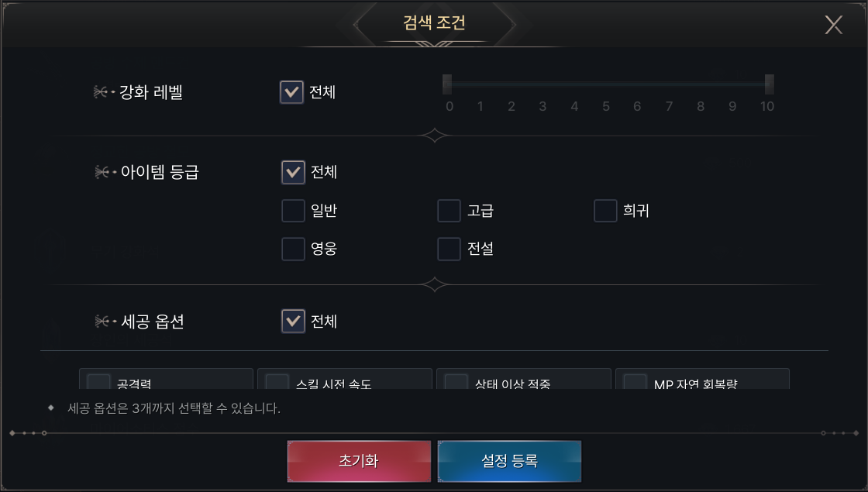Click the 초기화 reset button

pyautogui.click(x=359, y=461)
